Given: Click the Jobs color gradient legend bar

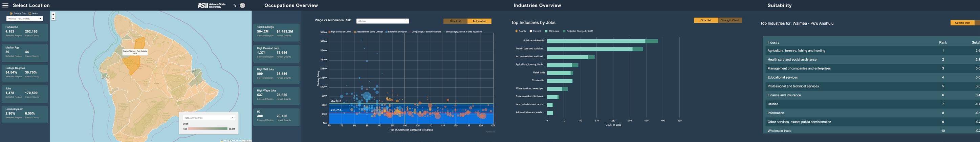Looking at the screenshot, I should [x=208, y=129].
